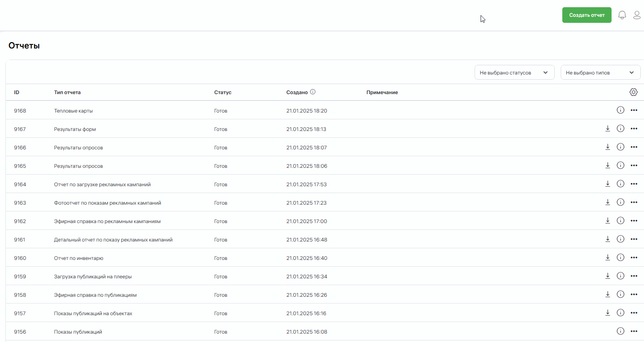Show info for report 9168

pos(620,110)
